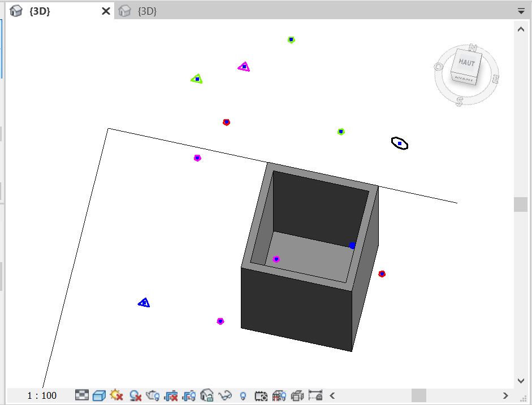The height and width of the screenshot is (405, 532).
Task: Show Crop Region toggle icon
Action: 189,395
